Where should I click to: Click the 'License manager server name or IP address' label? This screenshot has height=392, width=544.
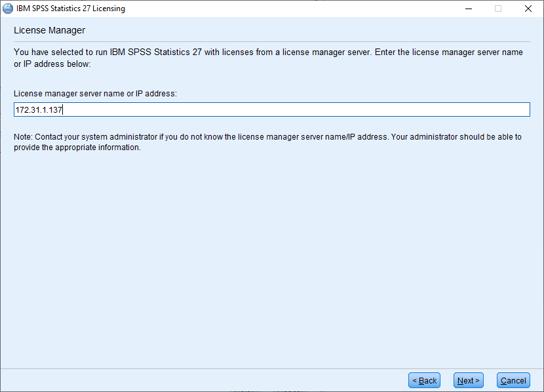[x=96, y=94]
